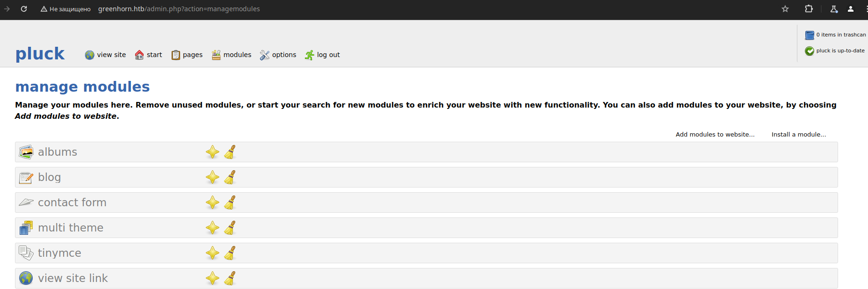
Task: Click the star icon in view site link row
Action: click(212, 278)
